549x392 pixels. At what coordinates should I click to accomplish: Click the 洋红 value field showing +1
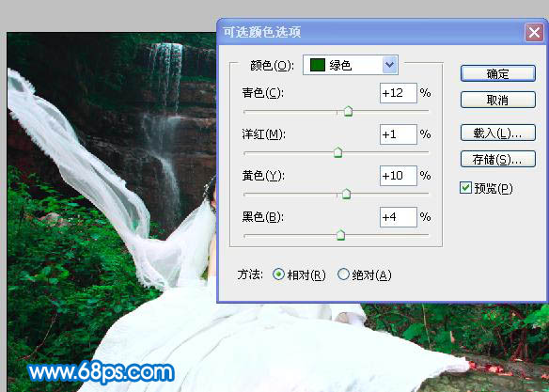coord(399,134)
